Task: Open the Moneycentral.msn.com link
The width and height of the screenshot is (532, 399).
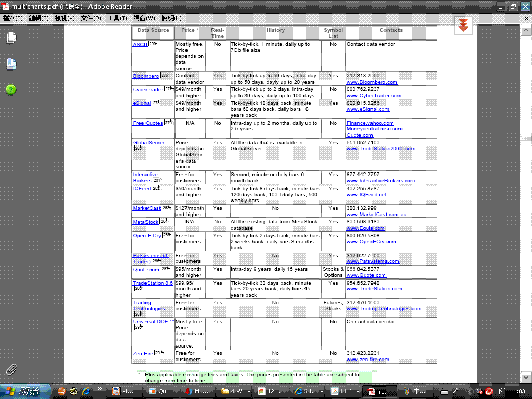Action: pyautogui.click(x=374, y=129)
